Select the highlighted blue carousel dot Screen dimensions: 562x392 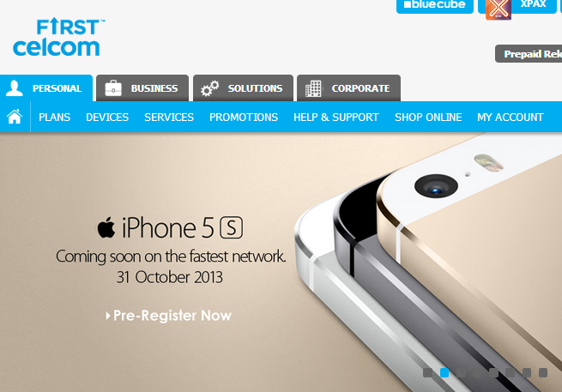click(444, 372)
